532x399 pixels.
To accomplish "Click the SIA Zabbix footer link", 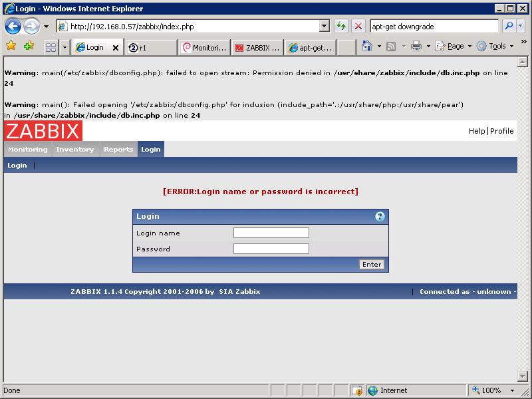I will click(x=239, y=291).
